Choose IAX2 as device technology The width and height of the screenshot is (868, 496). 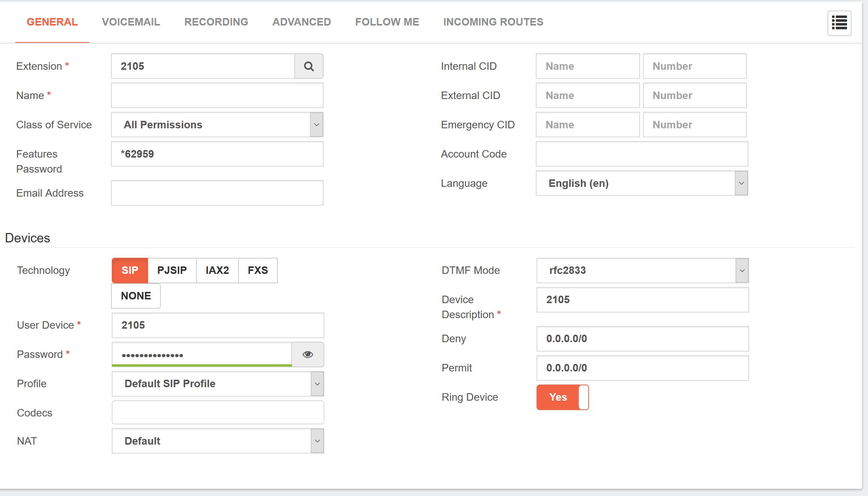coord(217,271)
